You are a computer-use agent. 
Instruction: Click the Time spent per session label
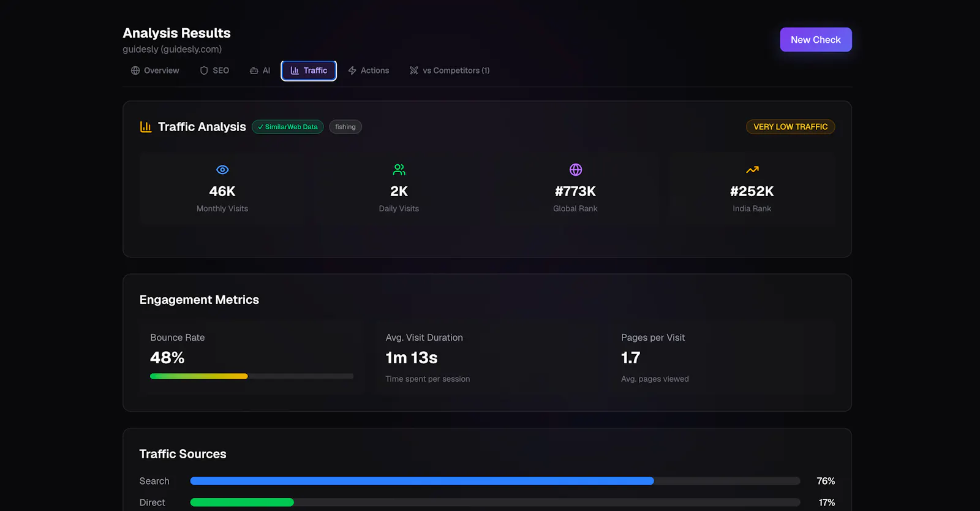point(428,379)
